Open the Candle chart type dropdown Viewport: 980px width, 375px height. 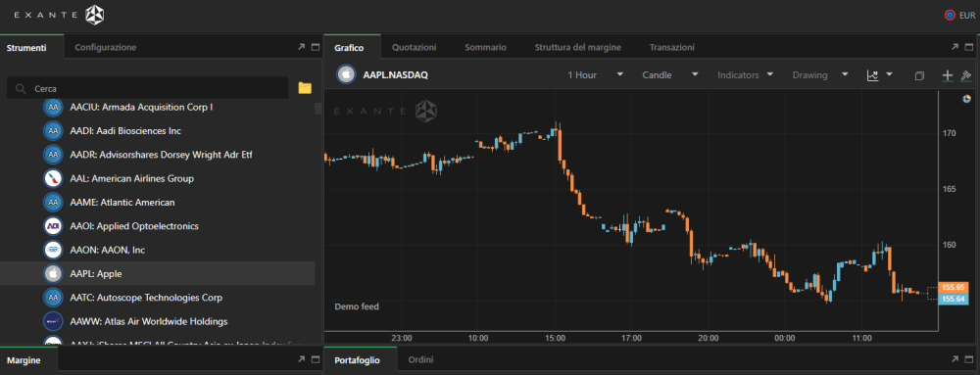(670, 74)
